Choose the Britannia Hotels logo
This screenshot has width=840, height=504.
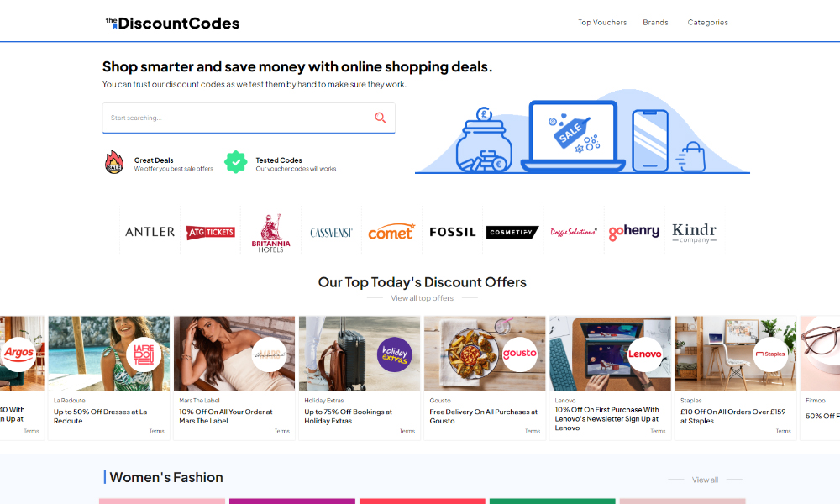[271, 233]
